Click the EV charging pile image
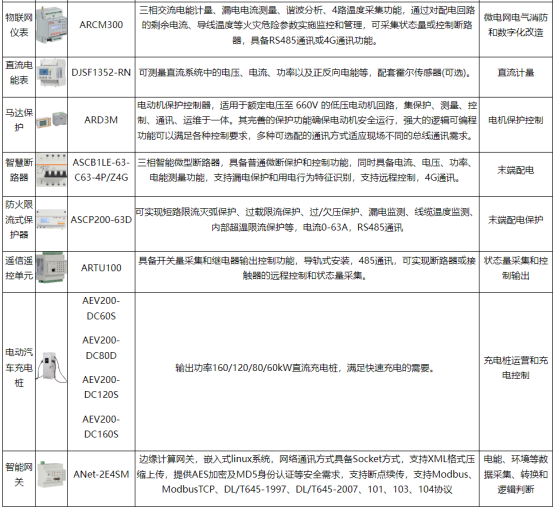 coord(52,368)
